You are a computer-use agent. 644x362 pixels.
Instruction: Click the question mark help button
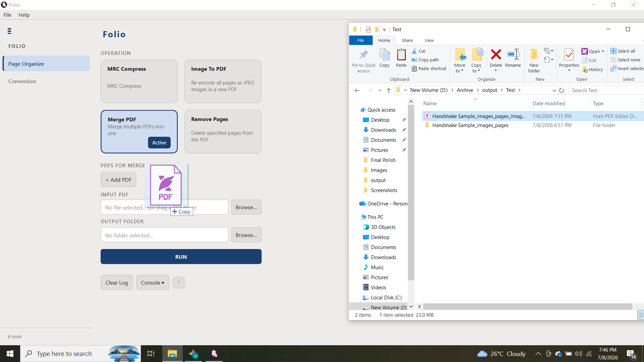[x=178, y=283]
